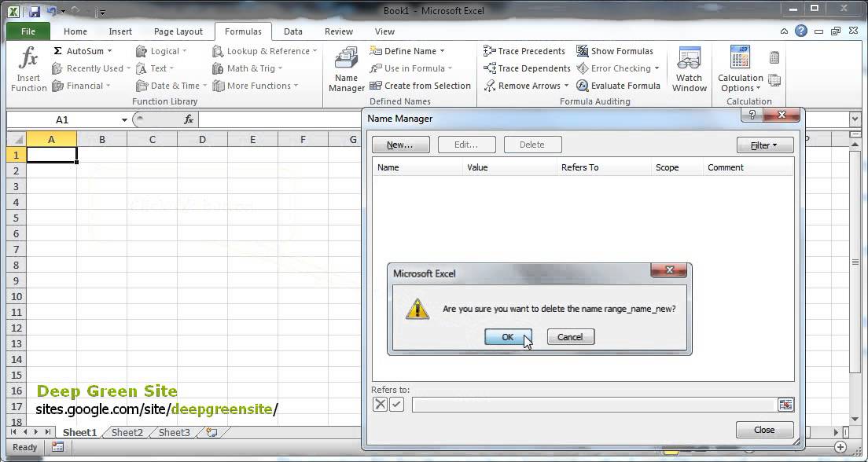
Task: Switch to the Home tab
Action: click(75, 31)
